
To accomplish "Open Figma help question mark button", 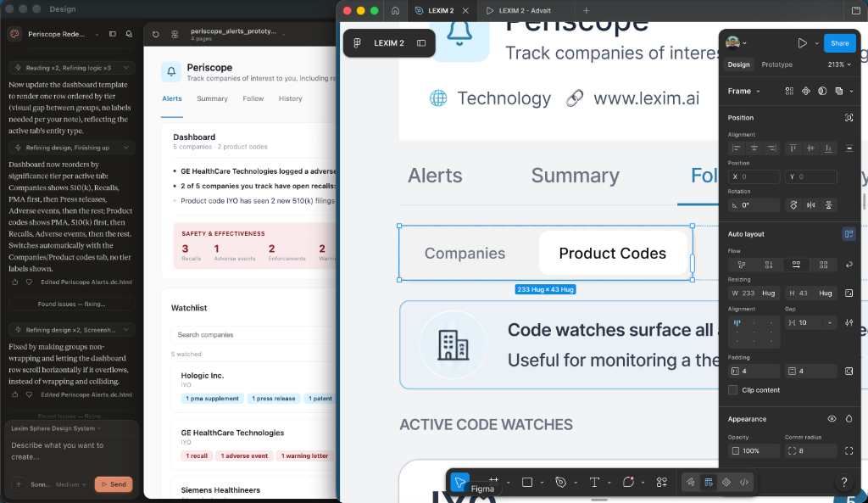I will [844, 483].
